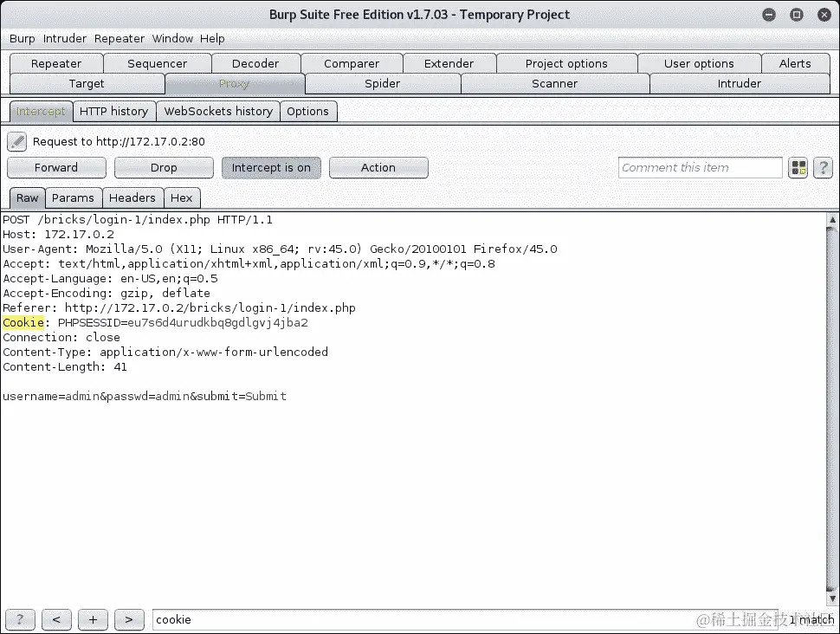The width and height of the screenshot is (840, 634).
Task: Open the Action dropdown button
Action: pyautogui.click(x=378, y=168)
